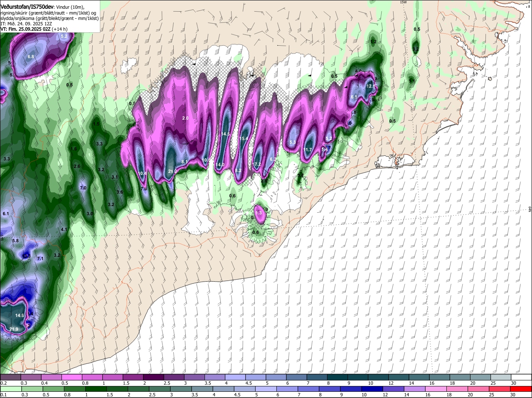532x398 pixels.
Task: Click the dark blue 10–12 rain legend swatch
Action: [373, 388]
